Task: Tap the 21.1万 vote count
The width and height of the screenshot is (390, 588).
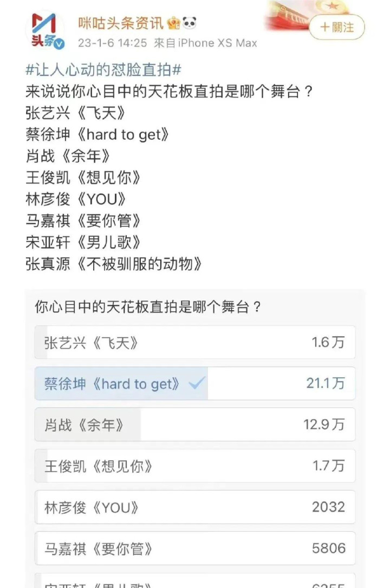Action: click(x=325, y=383)
